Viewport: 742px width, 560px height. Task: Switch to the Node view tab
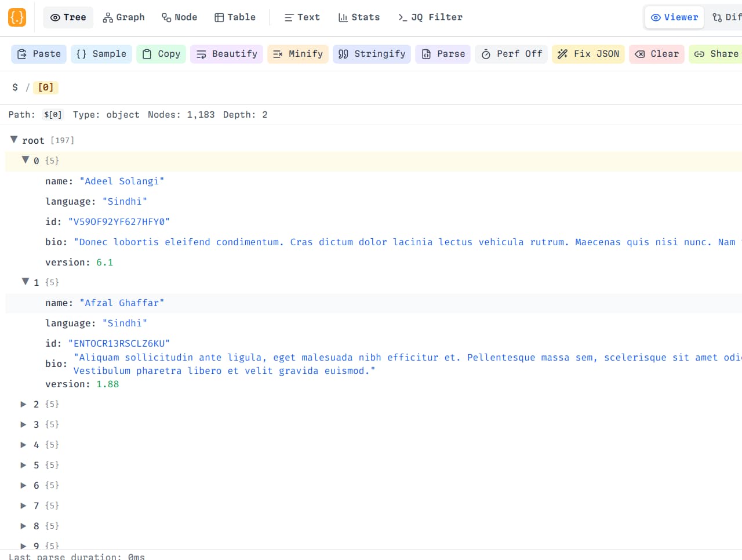[x=179, y=17]
